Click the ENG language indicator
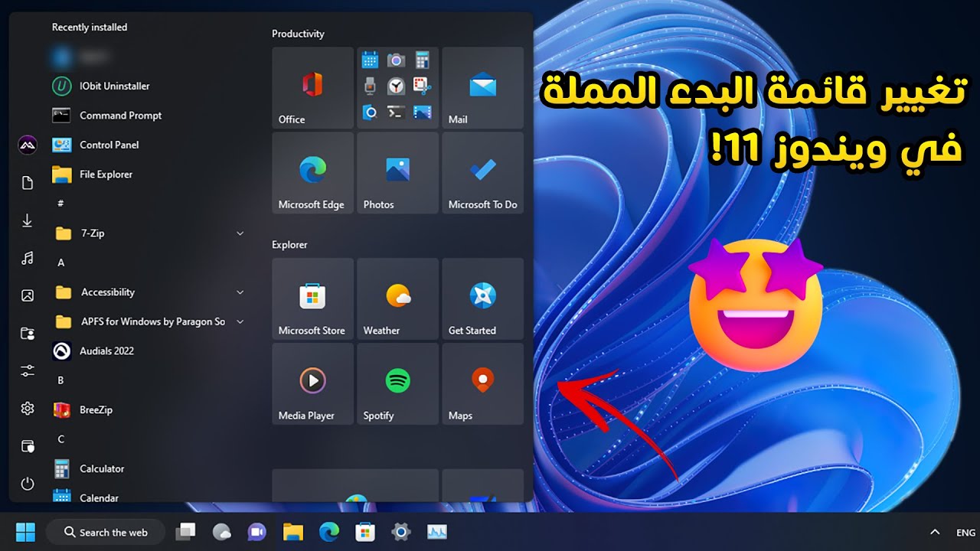Viewport: 980px width, 551px height. [965, 533]
